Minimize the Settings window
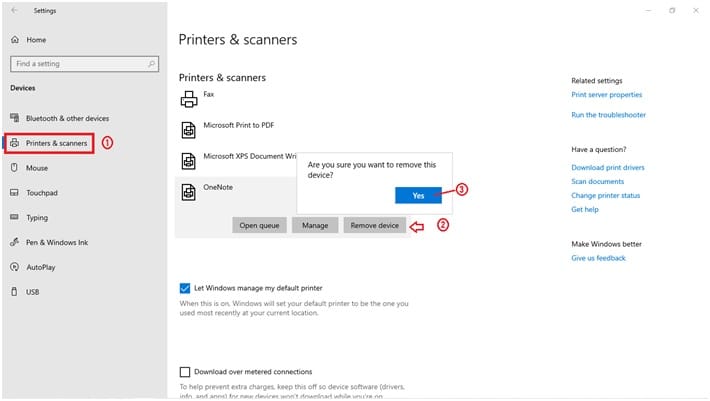710x401 pixels. point(648,10)
